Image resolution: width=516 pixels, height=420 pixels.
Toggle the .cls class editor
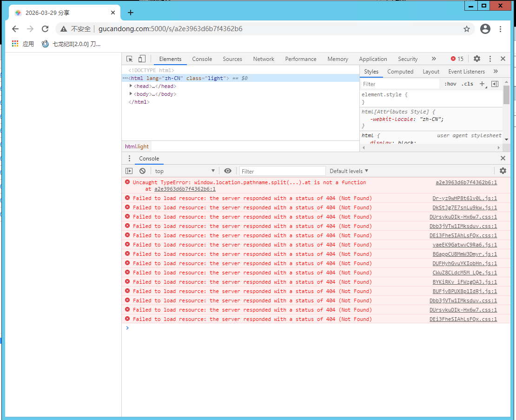click(467, 84)
